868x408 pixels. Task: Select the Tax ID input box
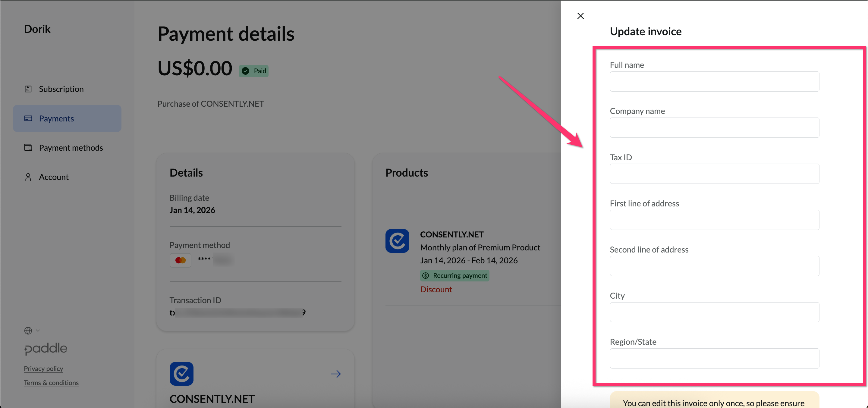pyautogui.click(x=714, y=174)
